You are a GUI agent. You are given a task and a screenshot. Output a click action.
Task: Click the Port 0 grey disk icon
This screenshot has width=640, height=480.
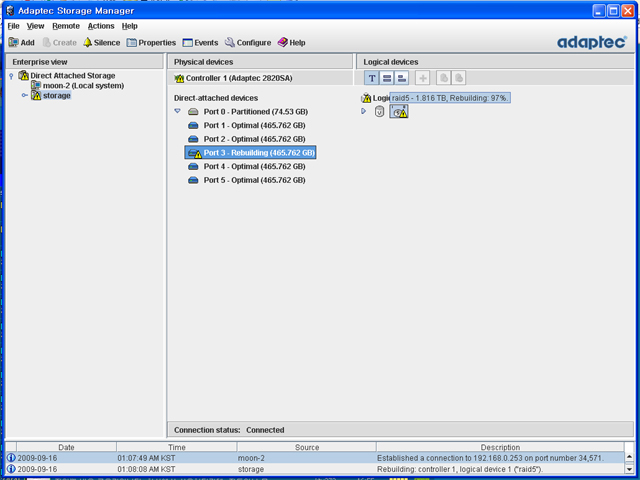coord(193,111)
